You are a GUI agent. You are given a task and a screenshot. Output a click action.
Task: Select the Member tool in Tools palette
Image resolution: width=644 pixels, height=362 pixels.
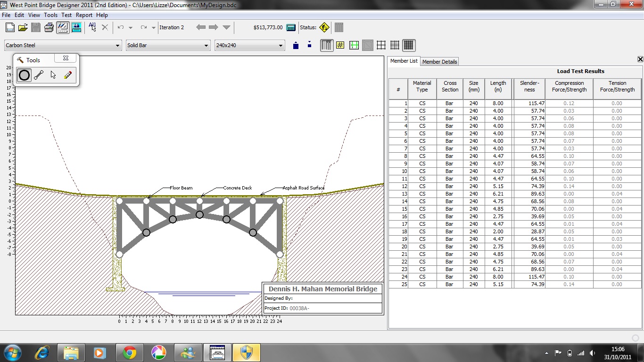(x=39, y=75)
